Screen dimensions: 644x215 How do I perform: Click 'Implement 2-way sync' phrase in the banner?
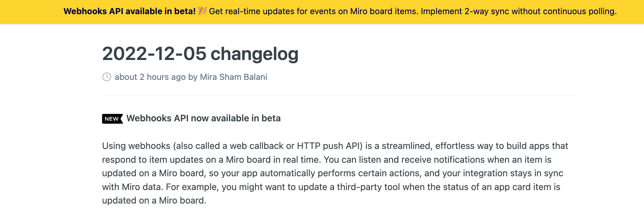tap(465, 11)
